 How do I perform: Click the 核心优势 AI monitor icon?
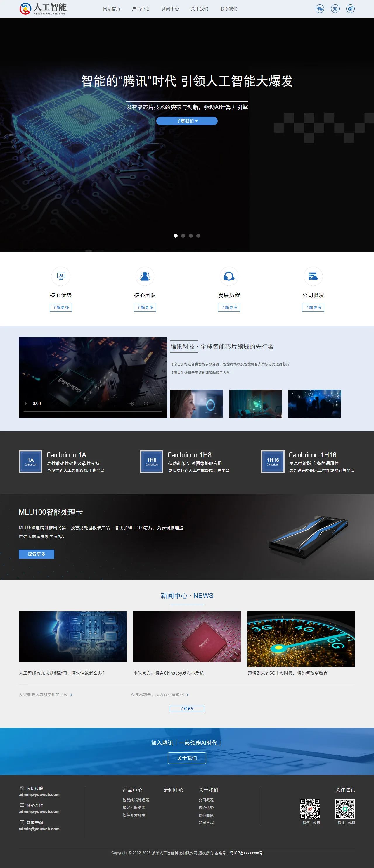click(x=61, y=276)
